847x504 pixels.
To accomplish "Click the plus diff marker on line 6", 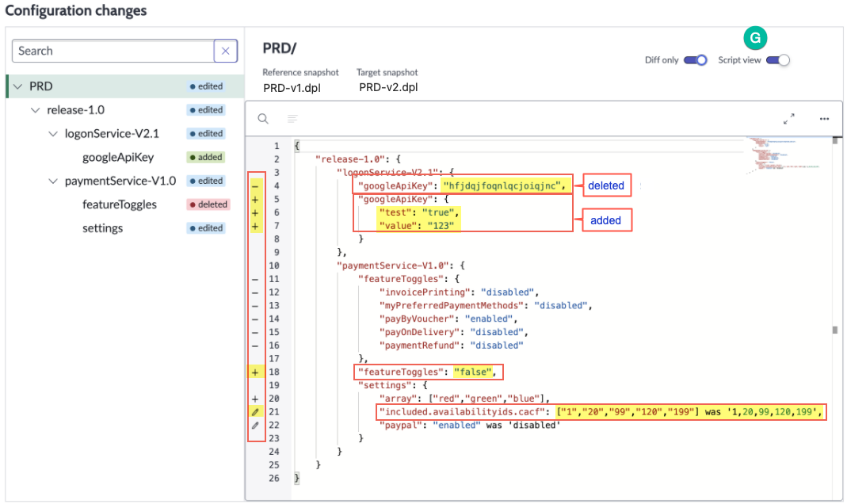I will (x=255, y=213).
